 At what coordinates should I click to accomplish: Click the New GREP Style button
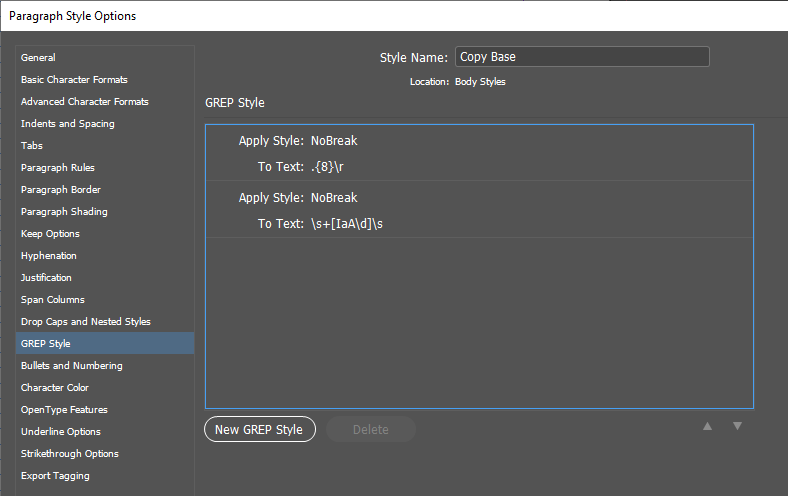pos(260,430)
